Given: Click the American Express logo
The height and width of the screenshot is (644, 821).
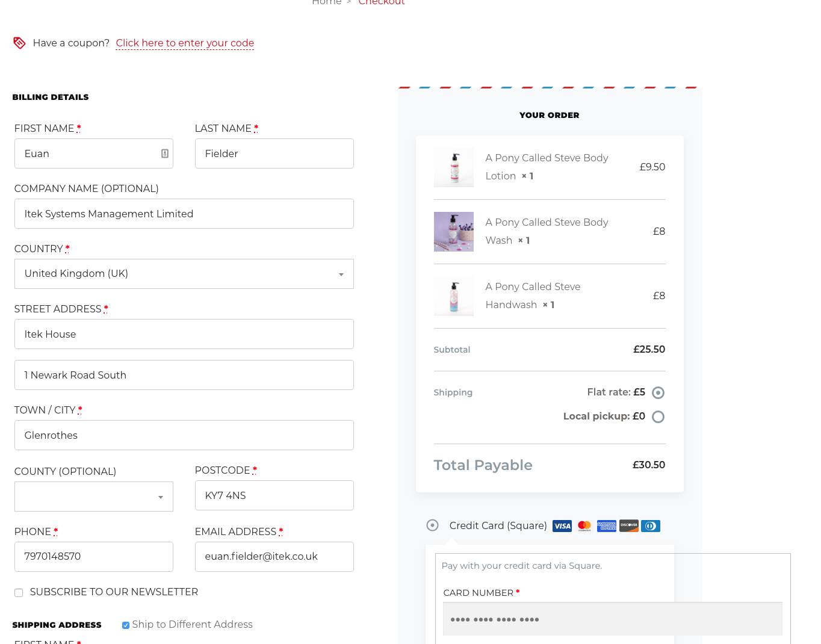Looking at the screenshot, I should (x=607, y=526).
